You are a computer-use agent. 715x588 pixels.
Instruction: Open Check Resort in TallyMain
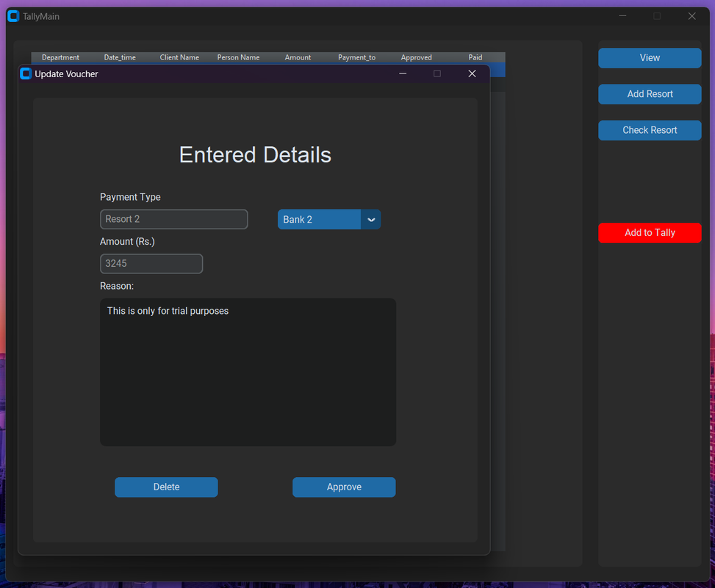point(650,130)
